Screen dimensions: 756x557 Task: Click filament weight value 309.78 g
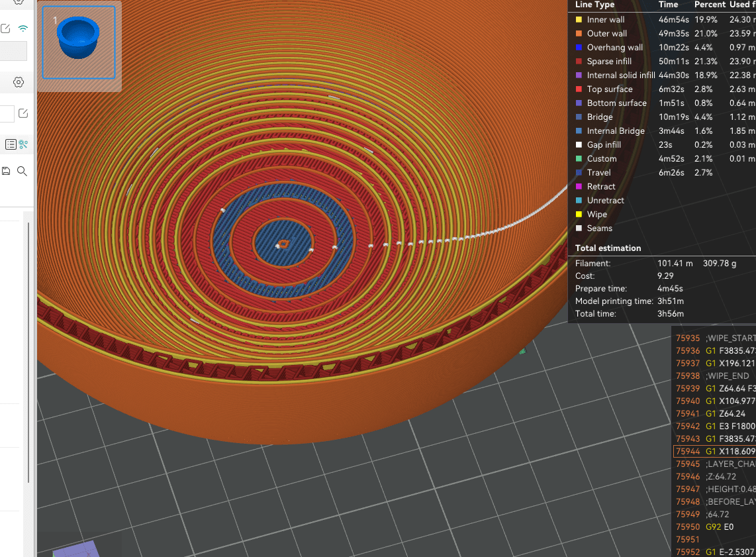(720, 264)
